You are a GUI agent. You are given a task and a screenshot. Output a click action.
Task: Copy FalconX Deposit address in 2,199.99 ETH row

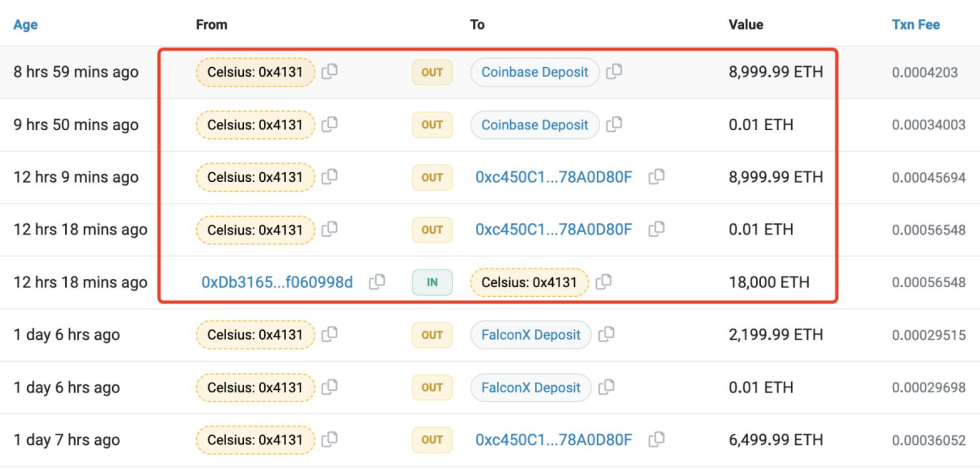[x=606, y=335]
